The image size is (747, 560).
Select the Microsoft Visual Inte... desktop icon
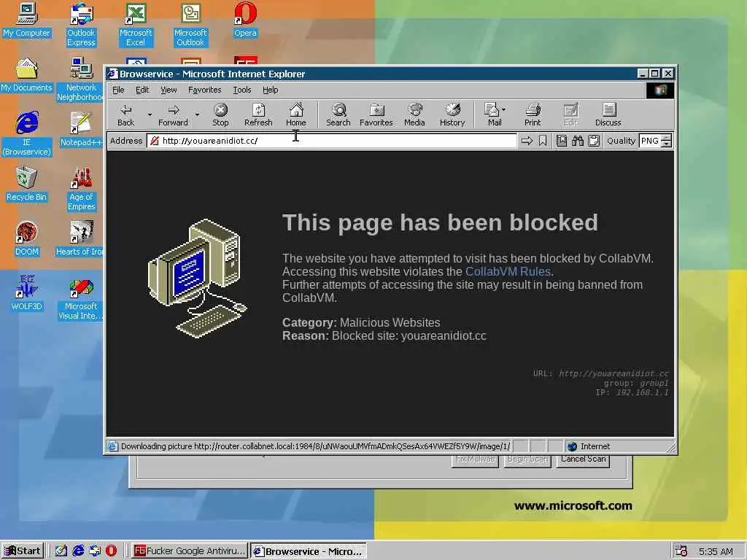point(81,298)
